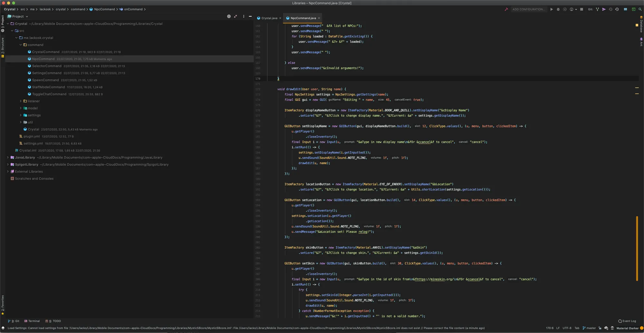Expand the listener package folder
This screenshot has height=333, width=644.
click(x=21, y=101)
